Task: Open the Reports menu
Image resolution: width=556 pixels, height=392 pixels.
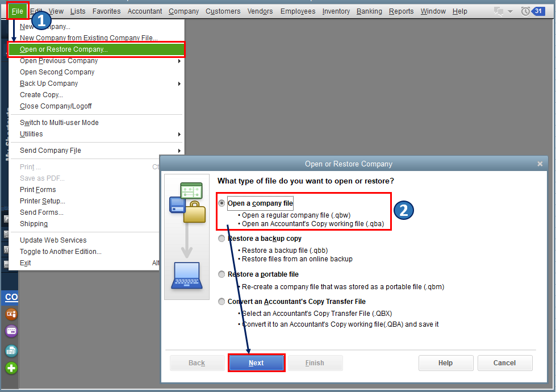Action: pyautogui.click(x=401, y=11)
